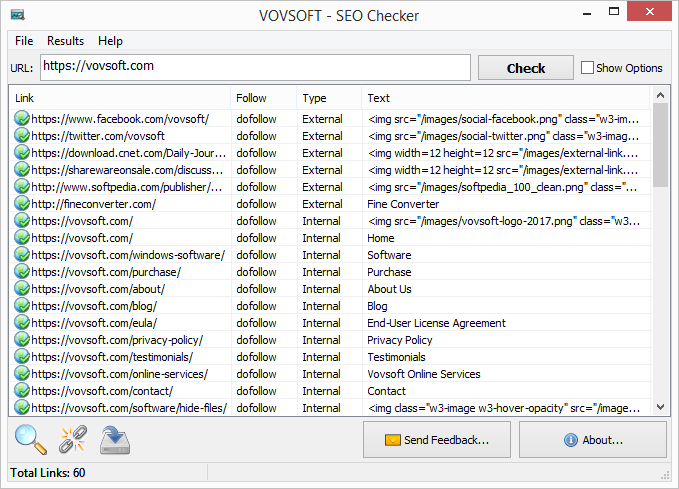Click the status icon beside the twitter.com/vovsoft link
Image resolution: width=679 pixels, height=489 pixels.
(22, 136)
